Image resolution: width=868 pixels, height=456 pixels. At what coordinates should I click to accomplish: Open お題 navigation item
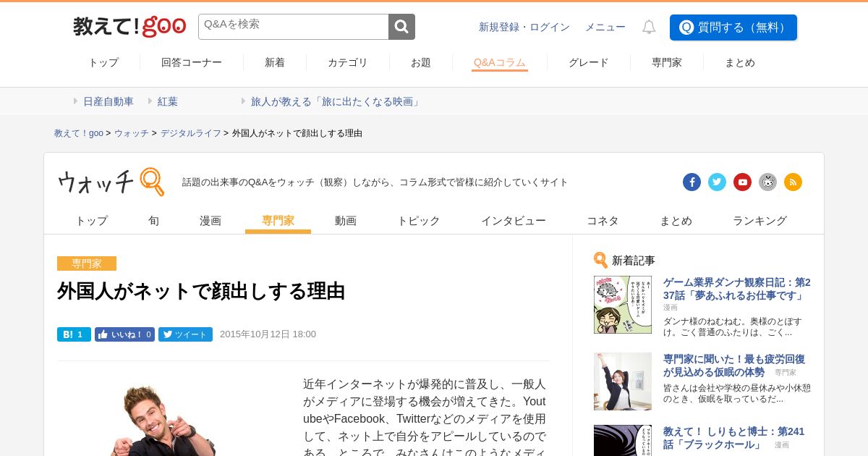[421, 63]
